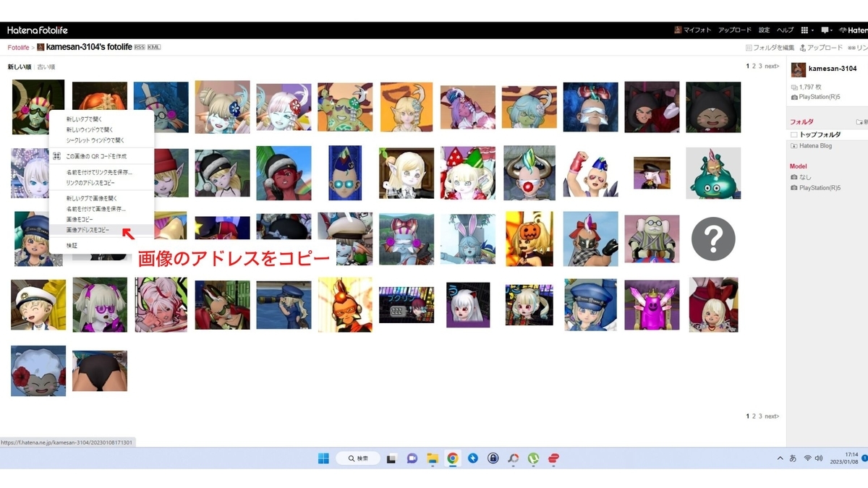The width and height of the screenshot is (868, 488).
Task: Choose 新しいウィンドウで開く in context menu
Action: point(101,129)
